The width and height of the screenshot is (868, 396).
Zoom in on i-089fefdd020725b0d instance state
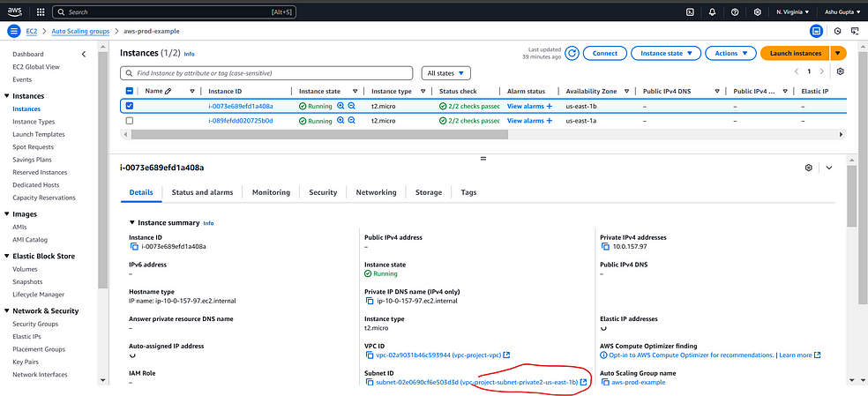341,121
